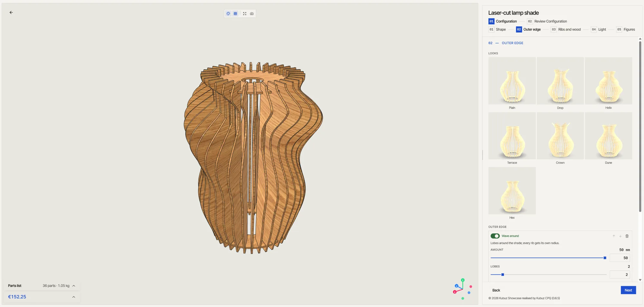This screenshot has width=644, height=307.
Task: Switch to the Figures sub-step
Action: coord(626,29)
